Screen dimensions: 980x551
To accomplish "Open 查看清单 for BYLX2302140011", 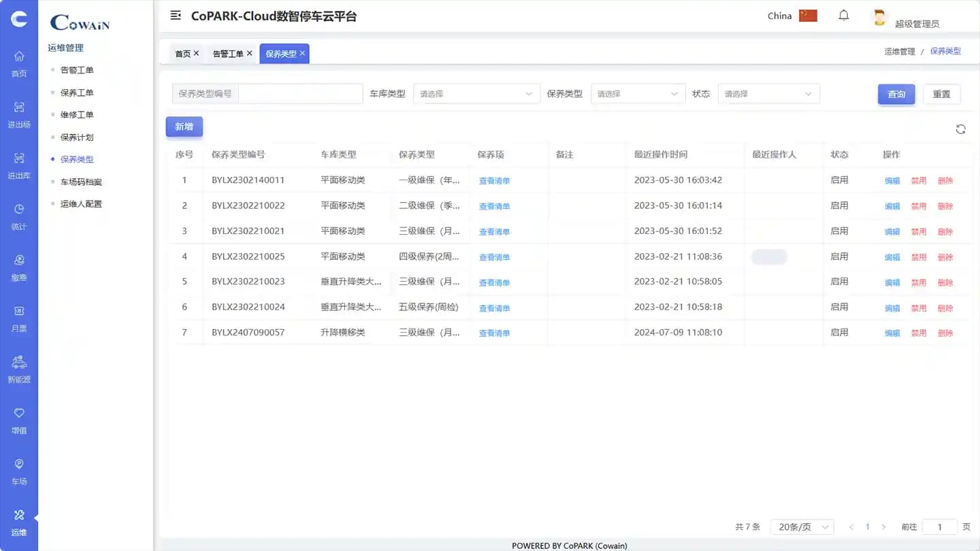I will [x=495, y=181].
